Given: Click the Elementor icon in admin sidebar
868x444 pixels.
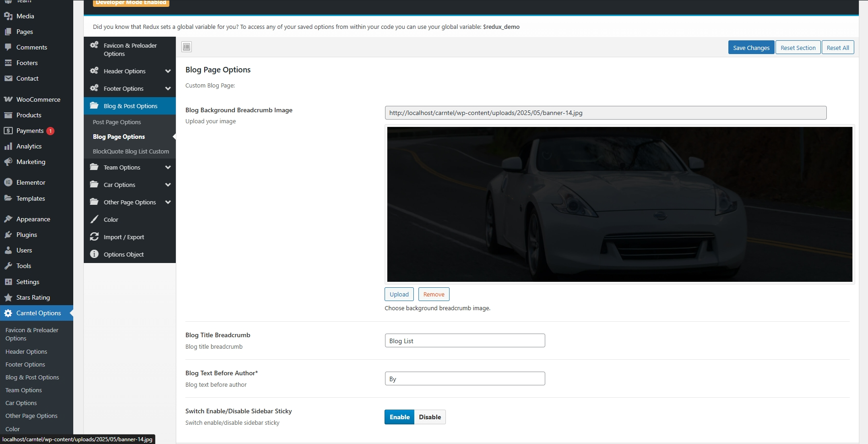Looking at the screenshot, I should tap(8, 182).
